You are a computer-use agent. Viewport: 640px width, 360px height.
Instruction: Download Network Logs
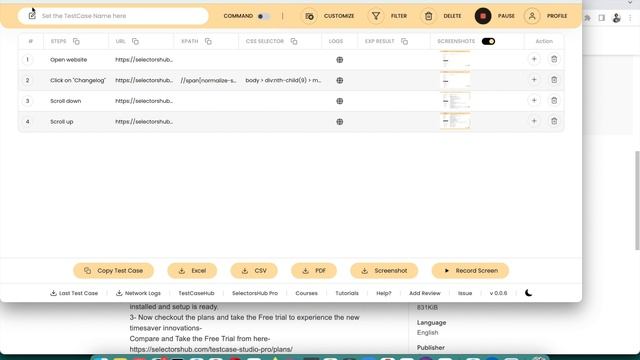click(x=138, y=293)
